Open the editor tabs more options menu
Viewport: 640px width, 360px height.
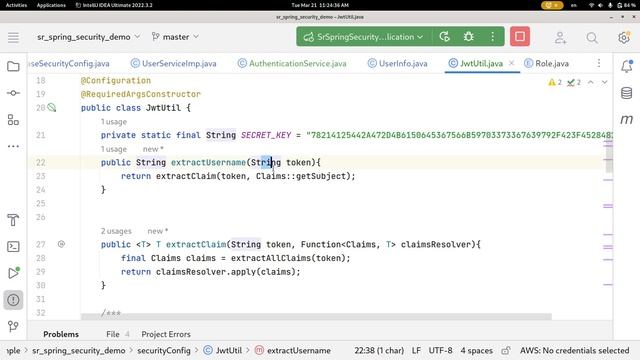point(599,63)
